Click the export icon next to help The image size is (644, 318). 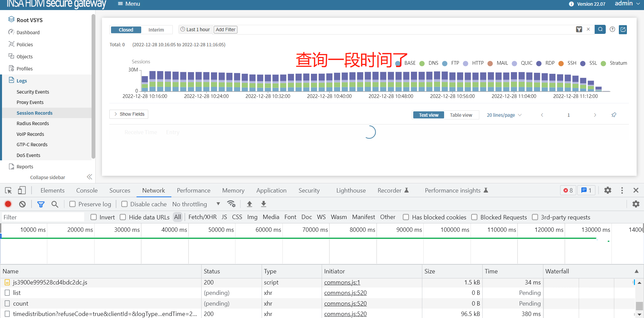(623, 30)
